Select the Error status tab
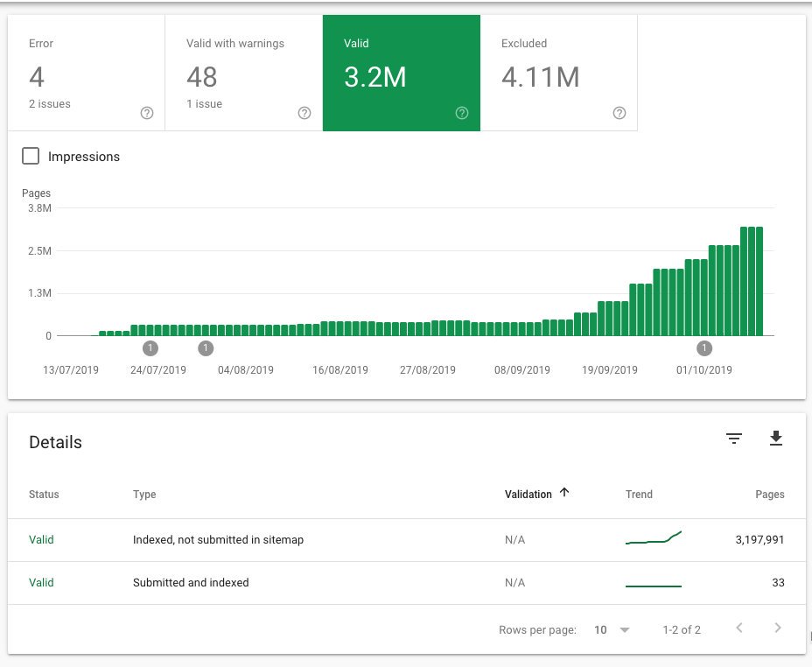Screen dimensions: 812x667 tap(87, 73)
